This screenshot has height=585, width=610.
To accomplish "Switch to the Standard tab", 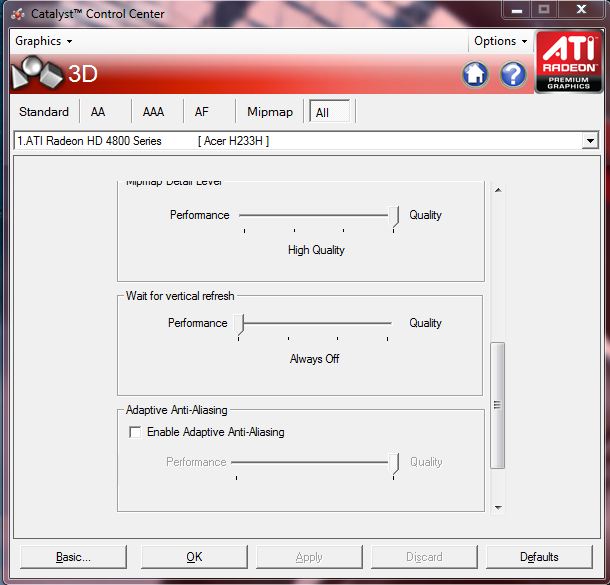I will pyautogui.click(x=44, y=112).
